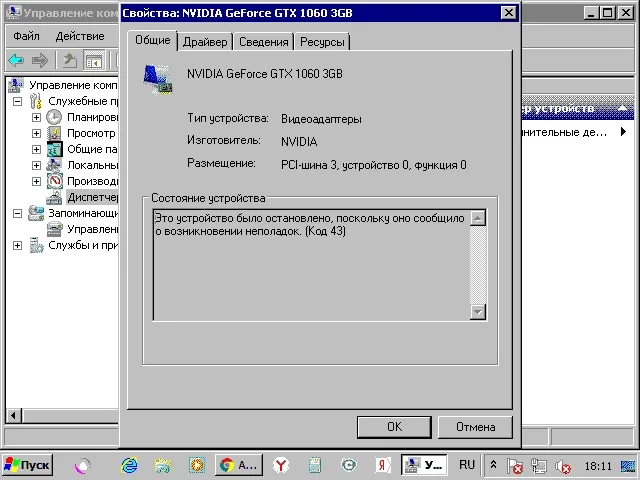This screenshot has width=640, height=480.
Task: Click the Локальные пользователи icon in tree
Action: point(54,165)
